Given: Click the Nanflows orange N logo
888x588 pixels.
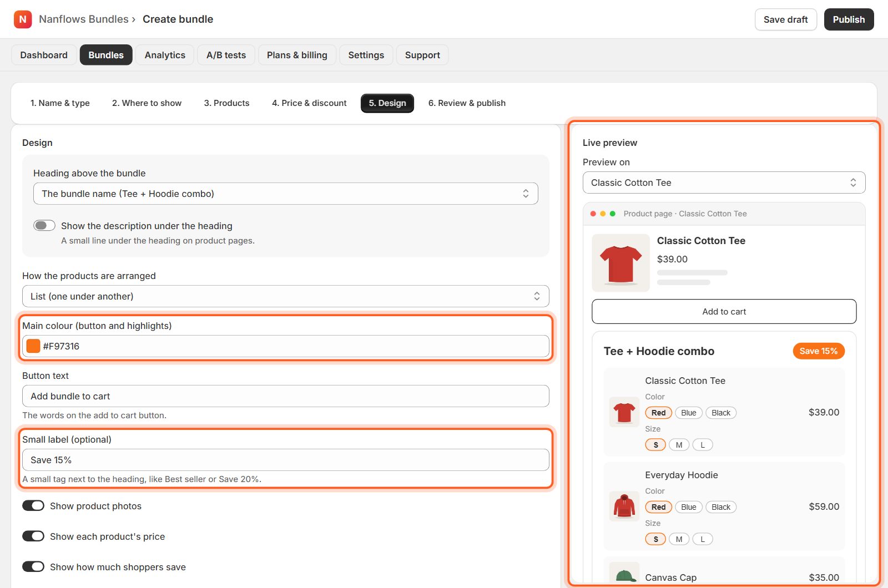Looking at the screenshot, I should (23, 19).
